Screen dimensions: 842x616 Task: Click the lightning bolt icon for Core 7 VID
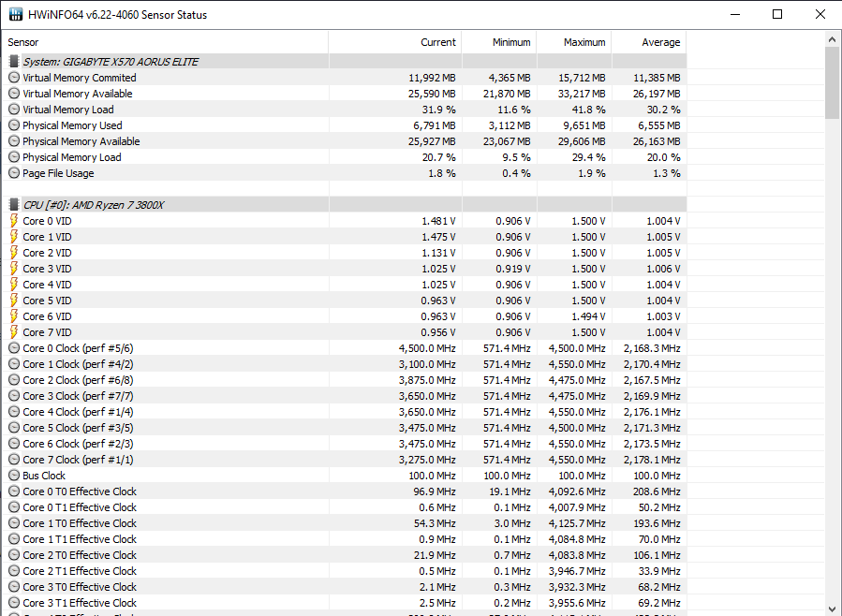14,332
